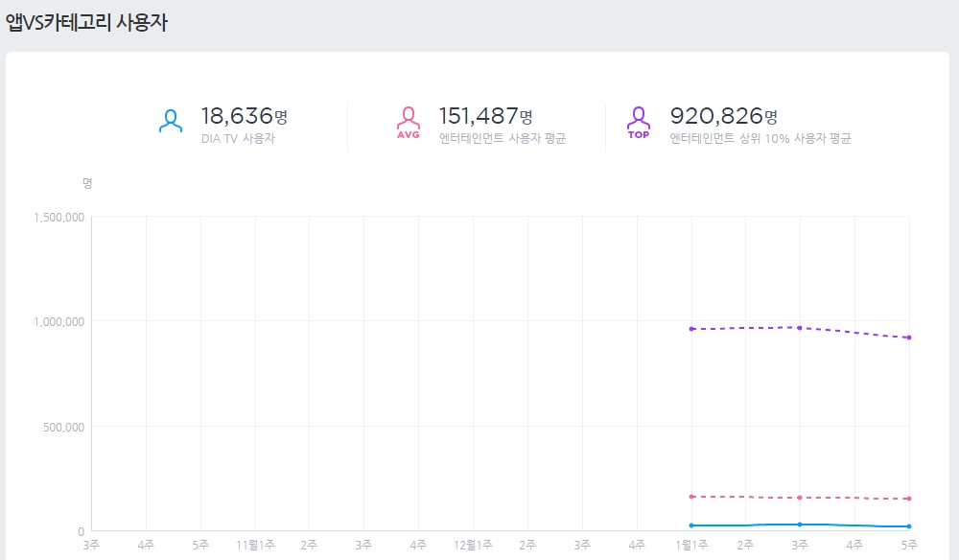Click the 920,826명 top 10% count
This screenshot has width=959, height=560.
(x=723, y=116)
